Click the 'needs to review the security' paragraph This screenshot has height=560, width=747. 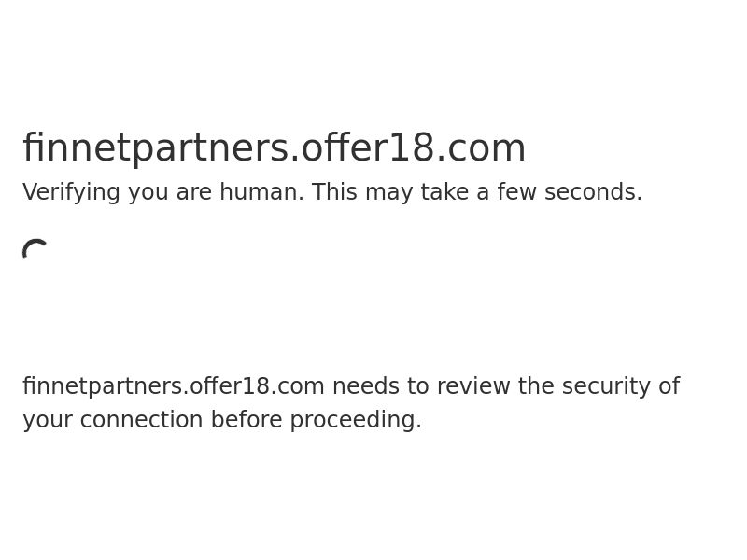[x=351, y=402]
